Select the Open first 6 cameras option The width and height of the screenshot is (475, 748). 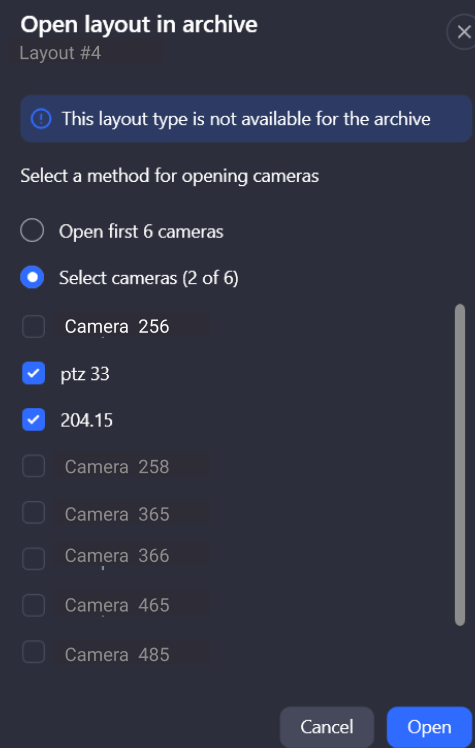[32, 231]
